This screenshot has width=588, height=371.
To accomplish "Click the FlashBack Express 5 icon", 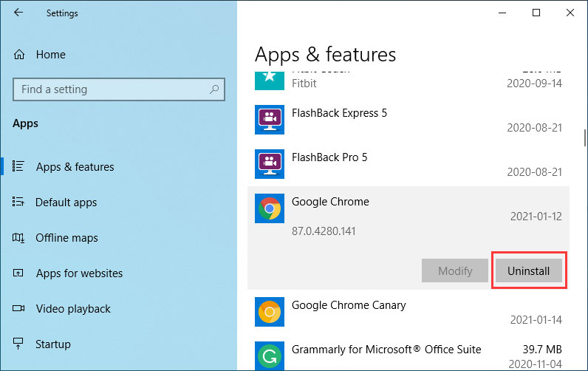I will click(x=269, y=120).
